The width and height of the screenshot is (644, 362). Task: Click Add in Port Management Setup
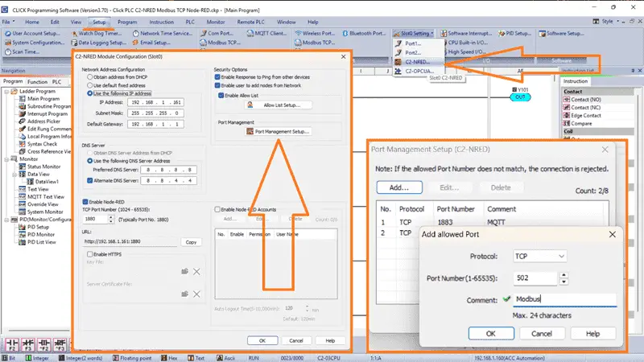point(399,187)
